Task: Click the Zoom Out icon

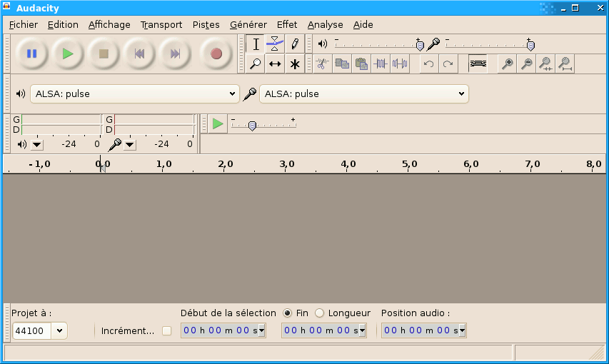Action: [527, 64]
